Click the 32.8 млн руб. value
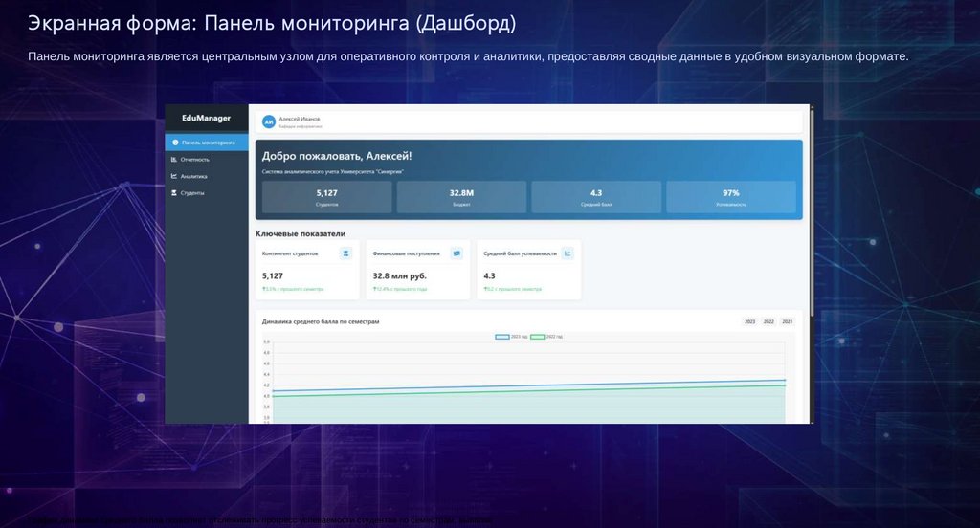The image size is (980, 528). pos(400,275)
